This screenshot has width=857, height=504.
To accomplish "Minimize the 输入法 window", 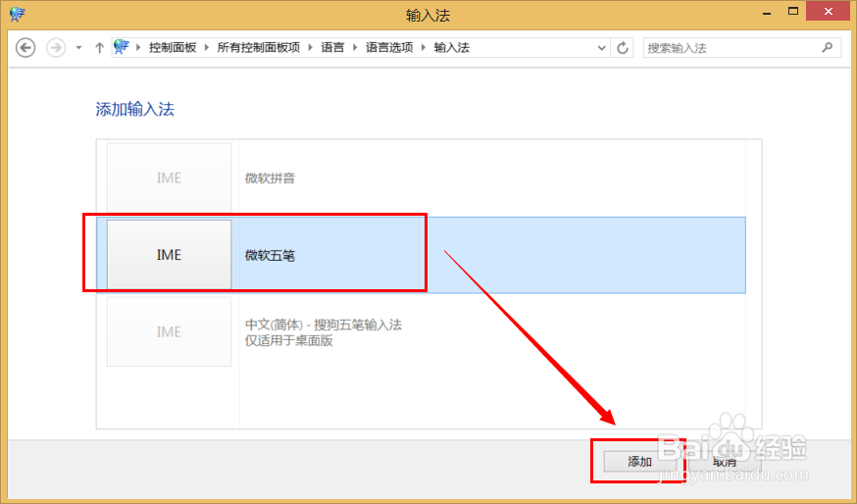I will pos(767,12).
